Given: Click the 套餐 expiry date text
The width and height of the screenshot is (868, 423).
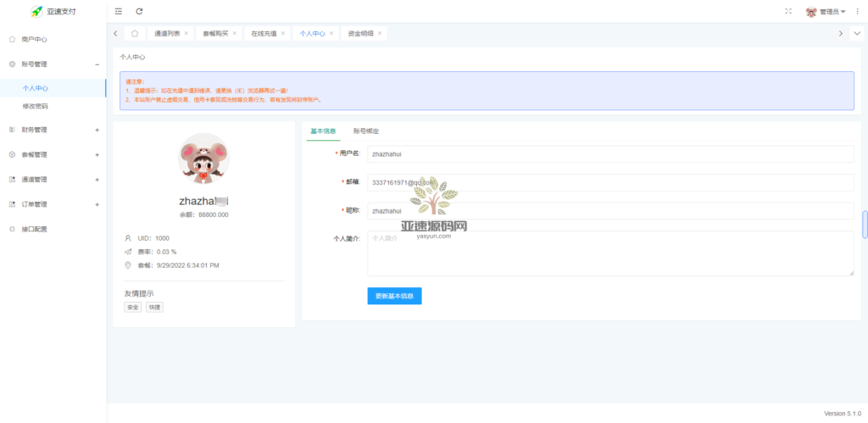Looking at the screenshot, I should (x=178, y=265).
